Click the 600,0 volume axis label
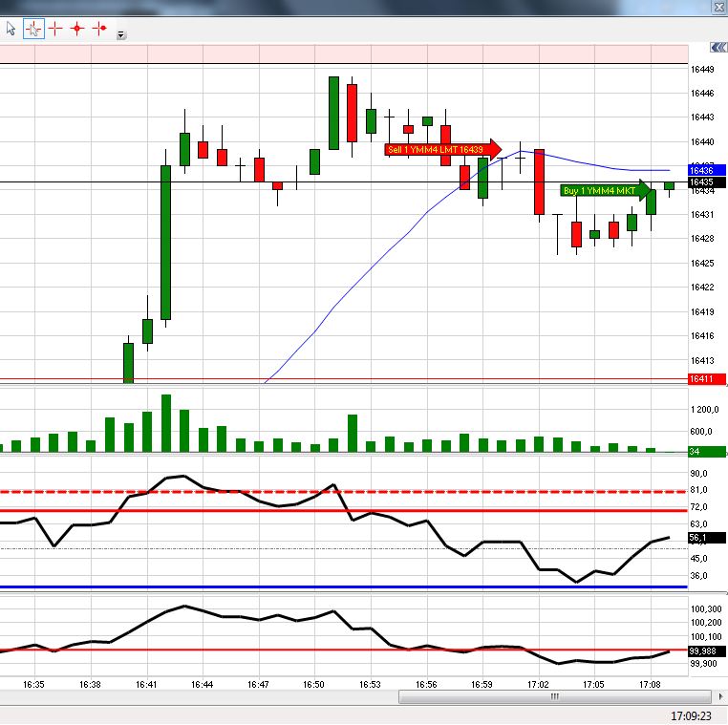Viewport: 728px width, 725px height. click(x=701, y=431)
